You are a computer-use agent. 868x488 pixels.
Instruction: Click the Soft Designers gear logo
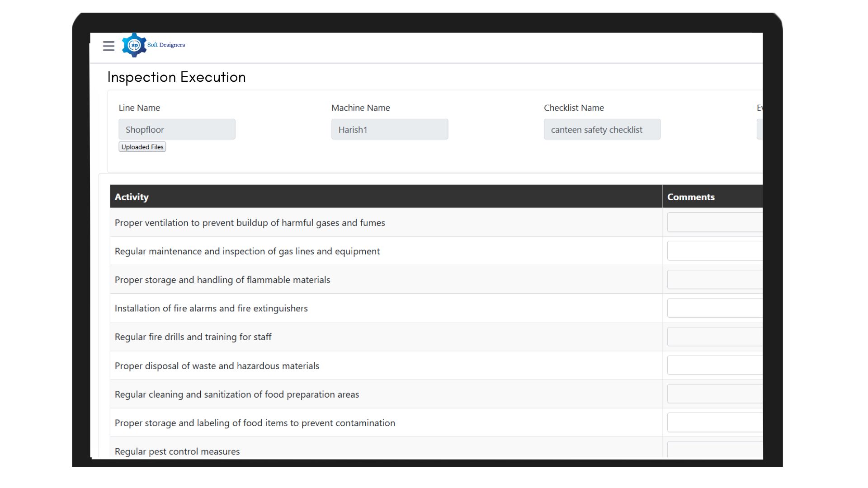(x=134, y=45)
